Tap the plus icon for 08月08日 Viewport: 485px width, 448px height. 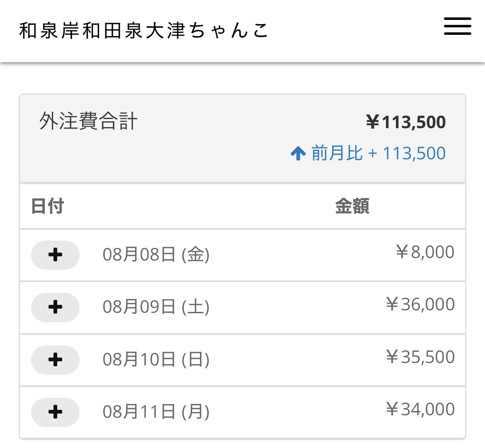55,255
